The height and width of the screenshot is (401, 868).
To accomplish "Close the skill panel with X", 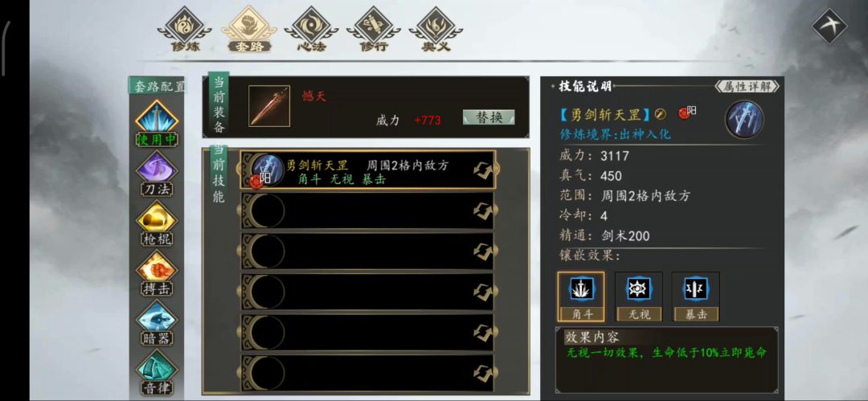I will [x=829, y=26].
